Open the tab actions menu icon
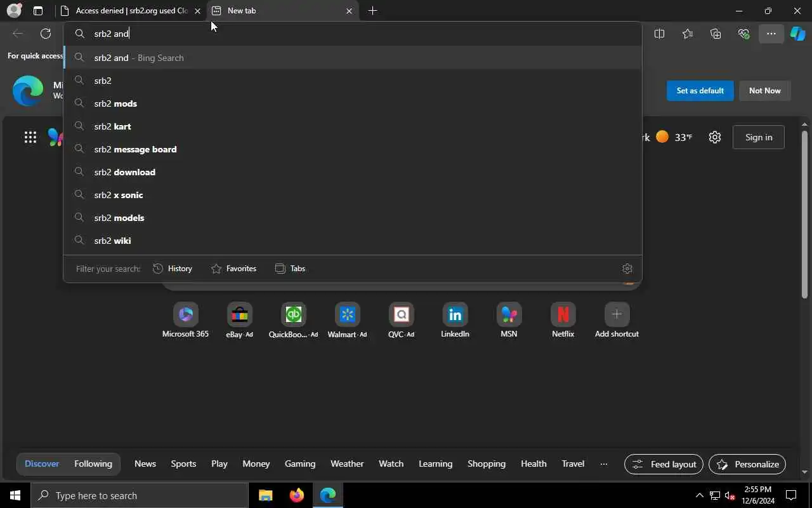Image resolution: width=812 pixels, height=508 pixels. click(x=38, y=11)
